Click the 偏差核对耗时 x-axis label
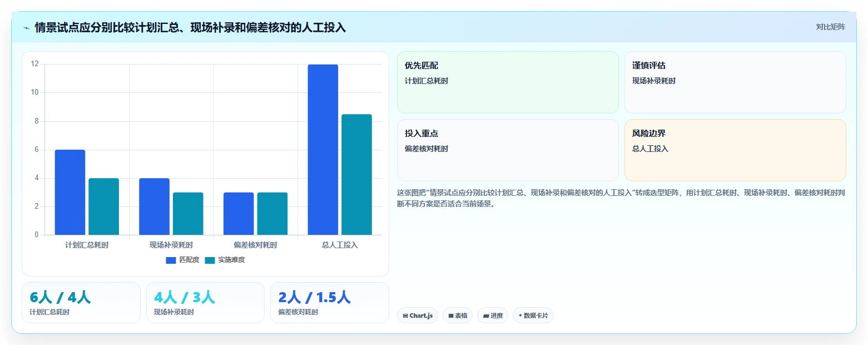The width and height of the screenshot is (868, 345). click(255, 245)
